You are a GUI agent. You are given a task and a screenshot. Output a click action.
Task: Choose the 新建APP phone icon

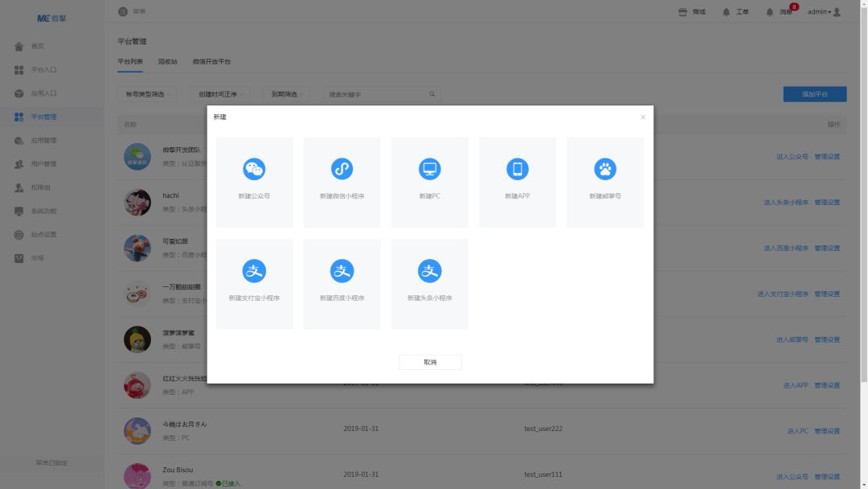[x=517, y=169]
